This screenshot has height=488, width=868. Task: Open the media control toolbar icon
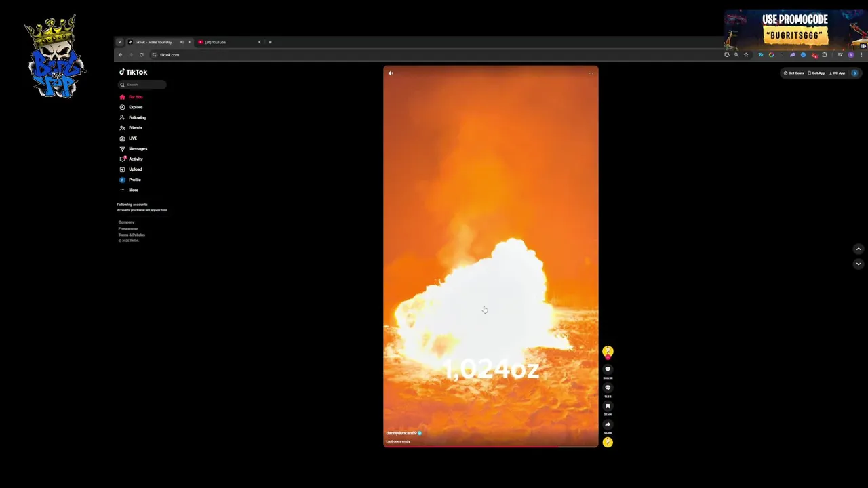840,55
